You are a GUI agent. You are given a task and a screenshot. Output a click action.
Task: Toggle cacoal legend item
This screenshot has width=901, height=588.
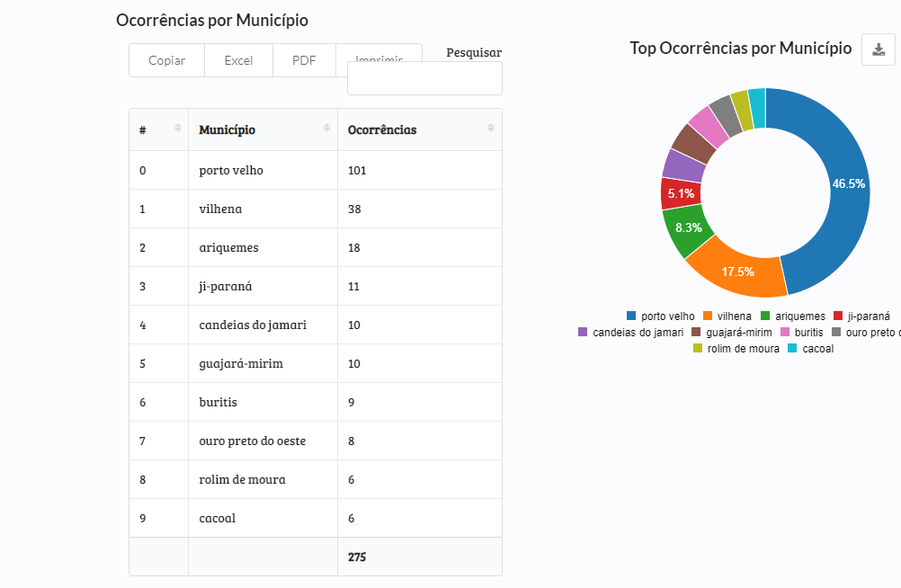810,349
